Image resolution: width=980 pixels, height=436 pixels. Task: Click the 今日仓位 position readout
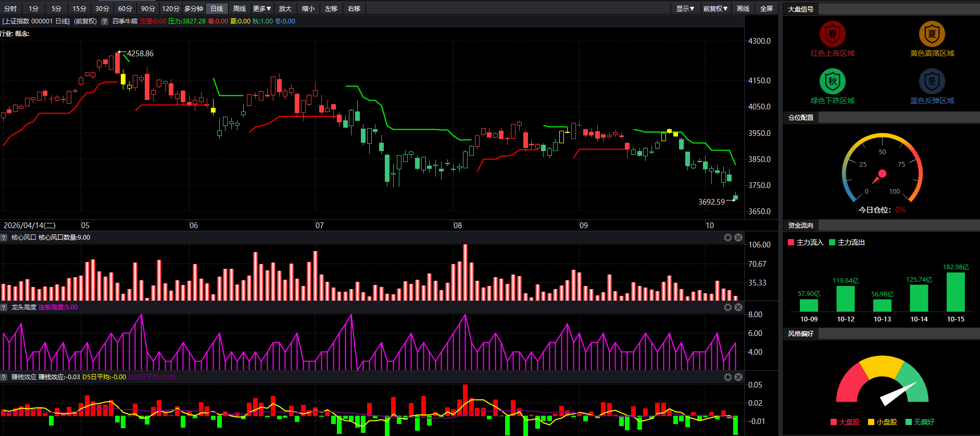click(x=882, y=210)
